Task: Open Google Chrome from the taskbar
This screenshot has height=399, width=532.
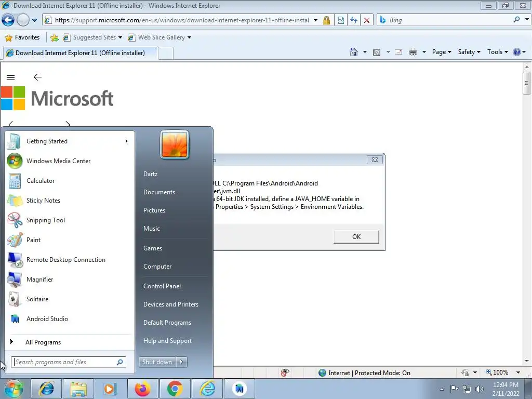Action: 175,389
